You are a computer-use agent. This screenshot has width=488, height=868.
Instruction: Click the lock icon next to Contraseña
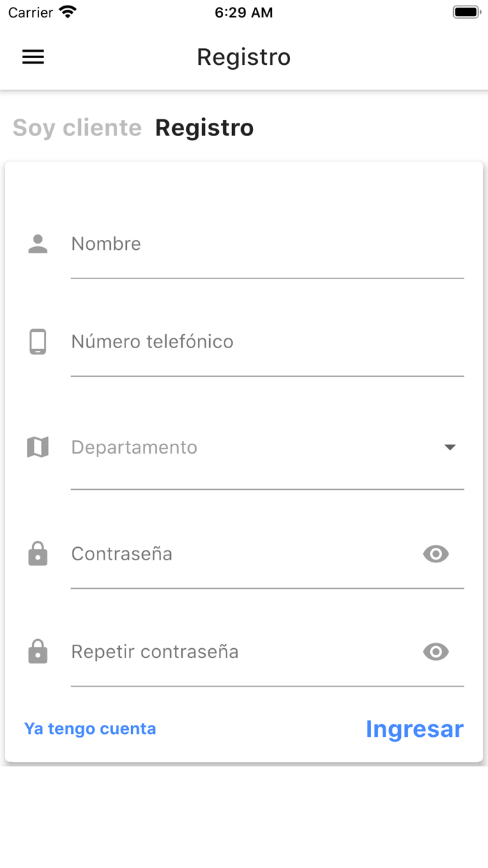point(37,553)
